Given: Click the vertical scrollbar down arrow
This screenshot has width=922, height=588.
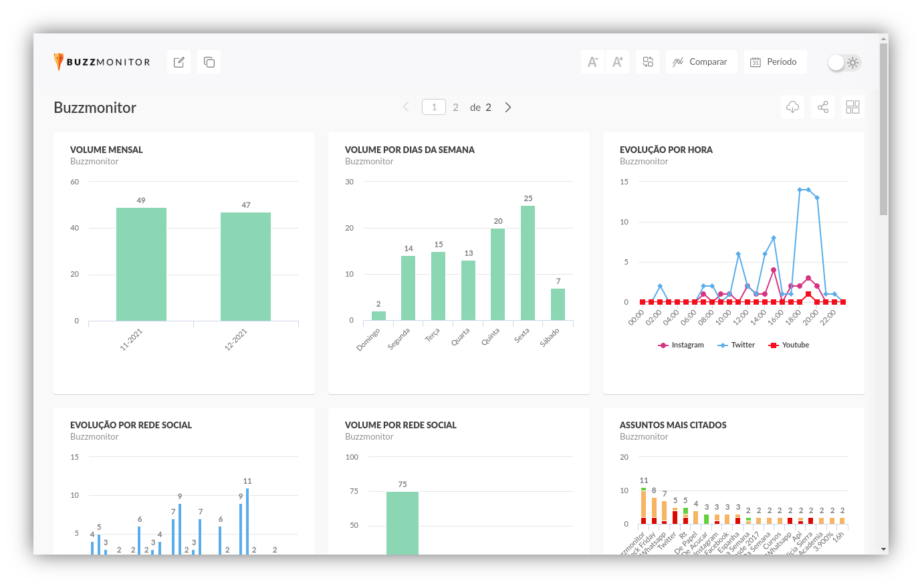Looking at the screenshot, I should 884,549.
